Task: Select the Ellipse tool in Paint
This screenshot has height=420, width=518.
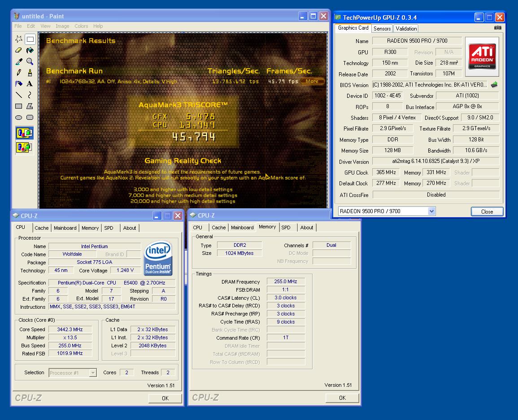Action: tap(19, 117)
